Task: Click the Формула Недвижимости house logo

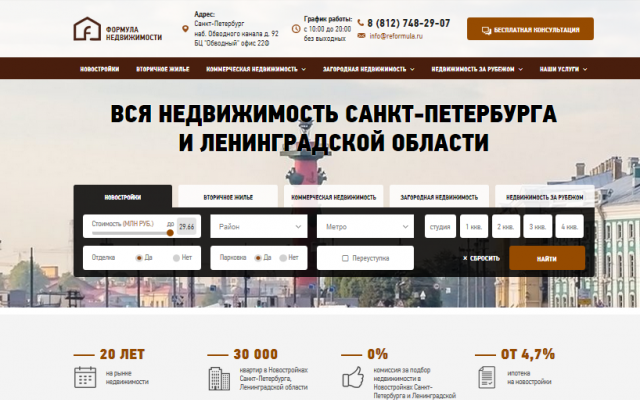Action: [x=87, y=29]
